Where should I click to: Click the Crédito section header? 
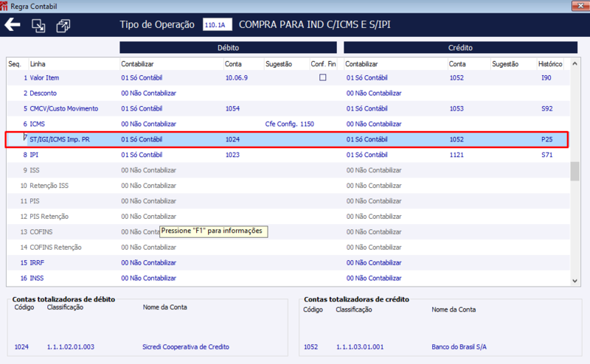pos(460,48)
